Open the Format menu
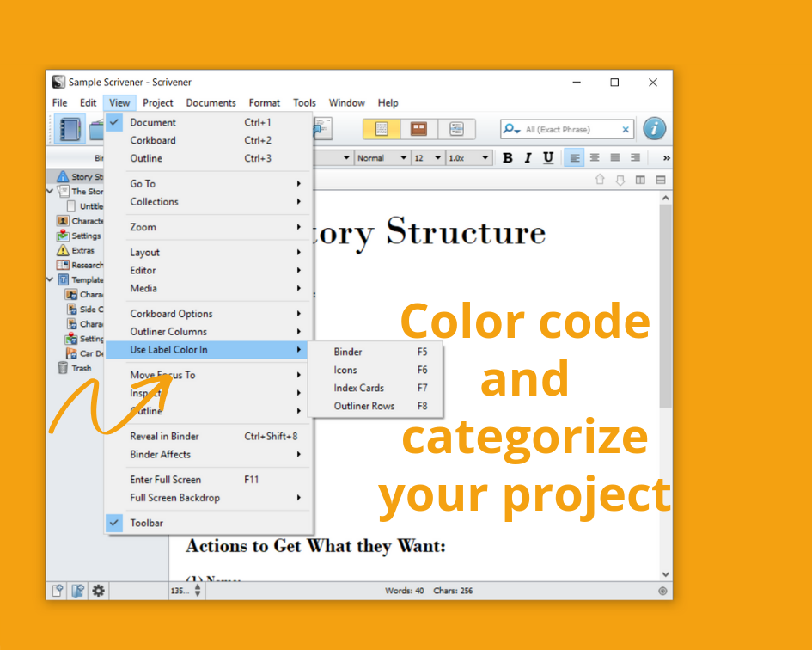812x650 pixels. (x=264, y=102)
